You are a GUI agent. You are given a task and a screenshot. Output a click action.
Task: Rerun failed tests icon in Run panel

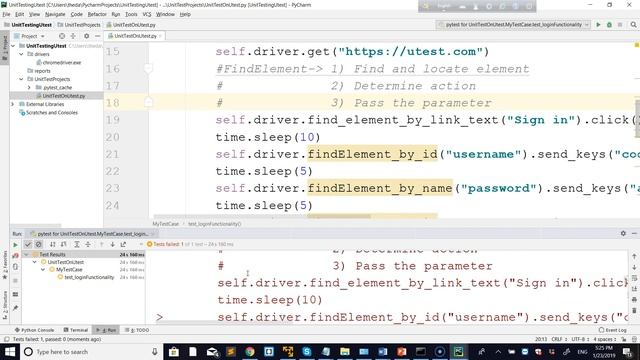pos(15,256)
